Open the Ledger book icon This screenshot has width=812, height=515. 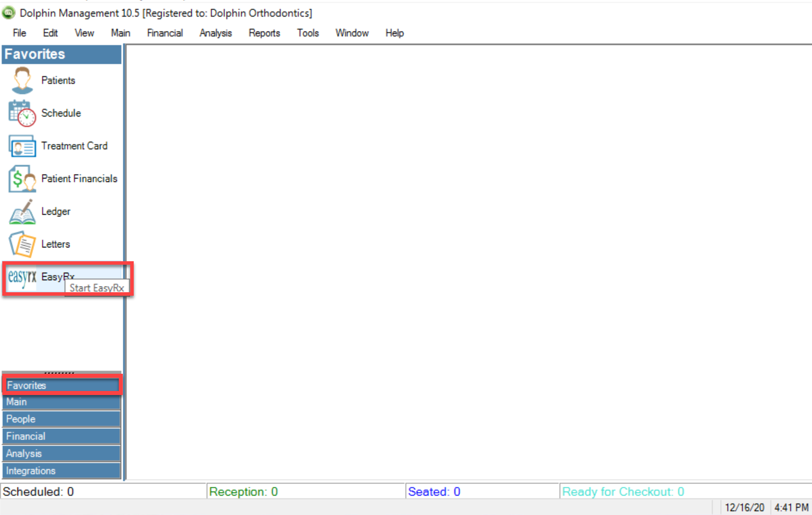22,212
